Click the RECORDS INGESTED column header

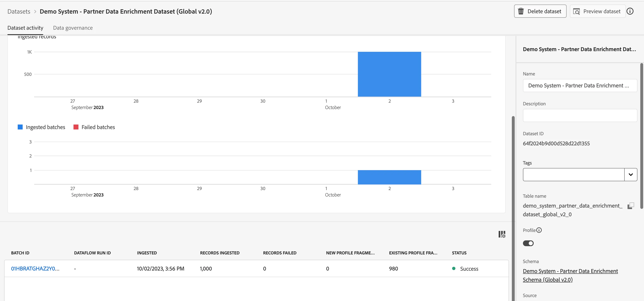coord(219,253)
